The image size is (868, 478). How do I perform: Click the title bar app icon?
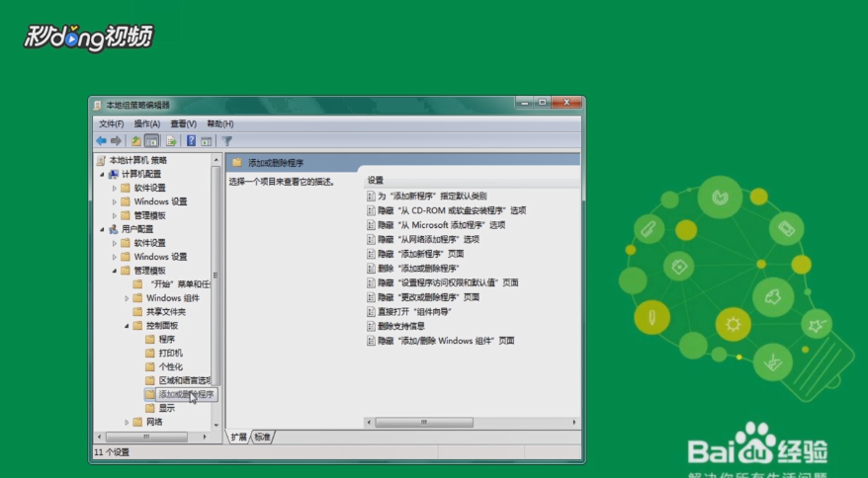point(98,105)
